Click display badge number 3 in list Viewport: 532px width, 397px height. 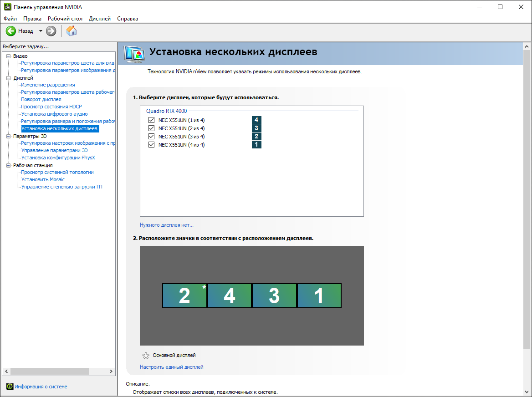(256, 128)
